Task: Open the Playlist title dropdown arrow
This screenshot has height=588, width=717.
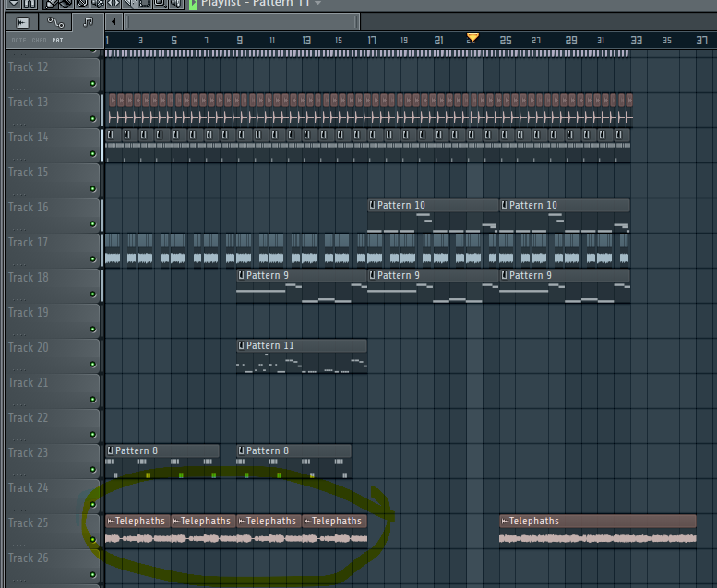Action: tap(318, 4)
